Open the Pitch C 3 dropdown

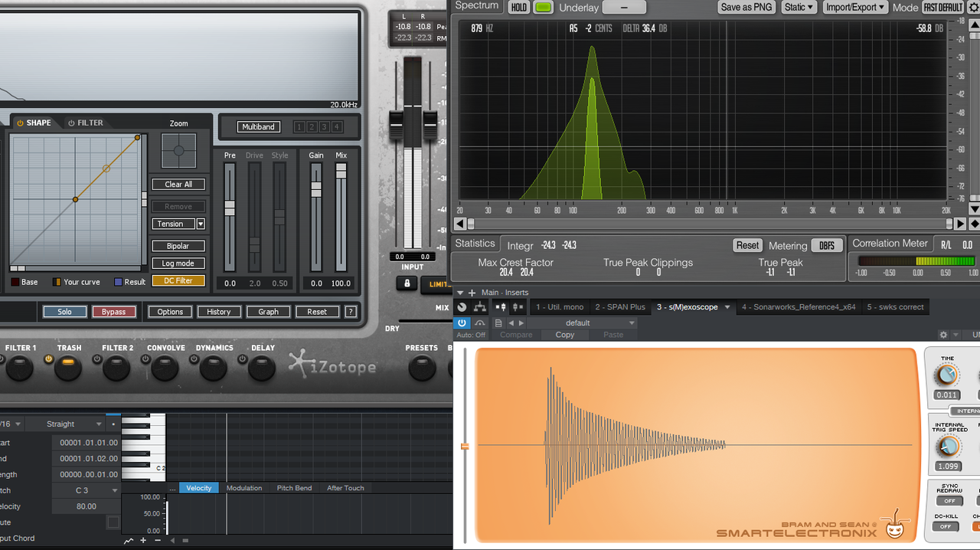tap(86, 490)
